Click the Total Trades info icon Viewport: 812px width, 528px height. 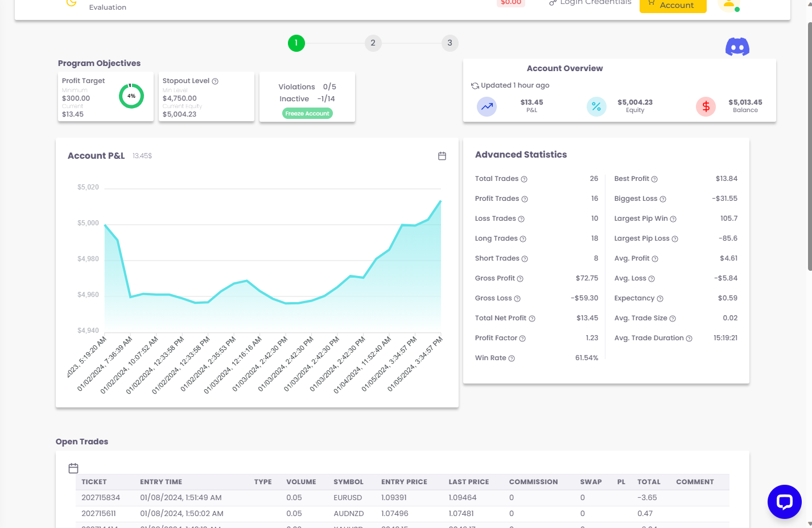(x=524, y=179)
